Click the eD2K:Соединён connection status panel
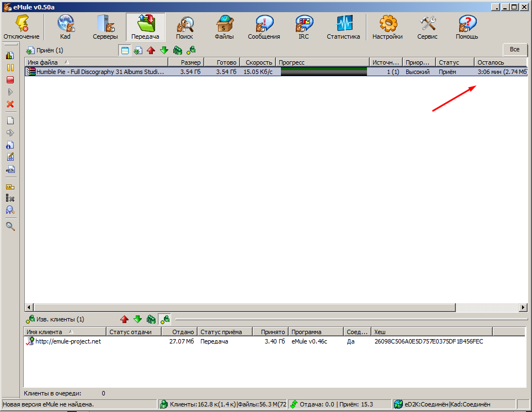Screen dimensions: 532x412 [454, 404]
